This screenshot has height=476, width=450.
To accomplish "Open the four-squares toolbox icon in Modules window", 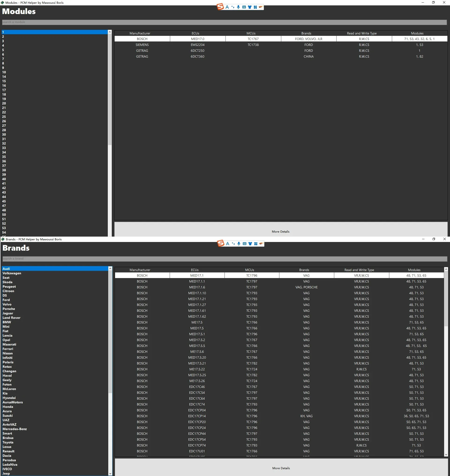I will click(x=255, y=7).
